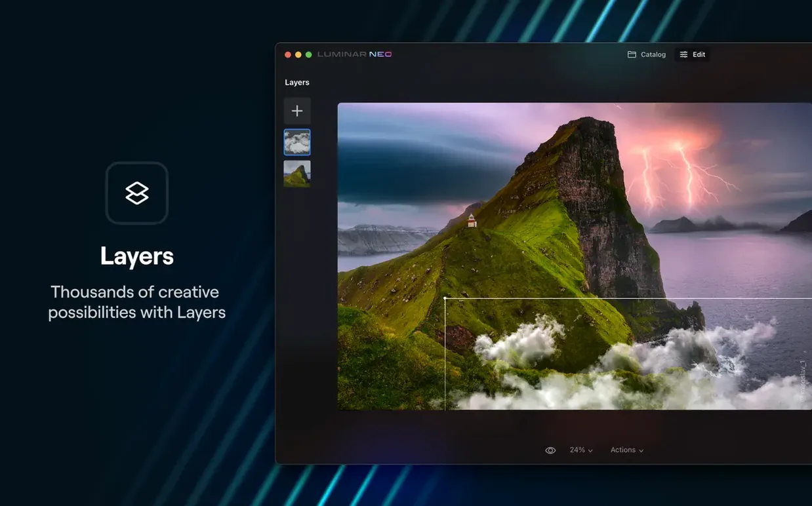Screen dimensions: 812x506
Task: Click the Luminar Neo logo in title bar
Action: tap(354, 54)
